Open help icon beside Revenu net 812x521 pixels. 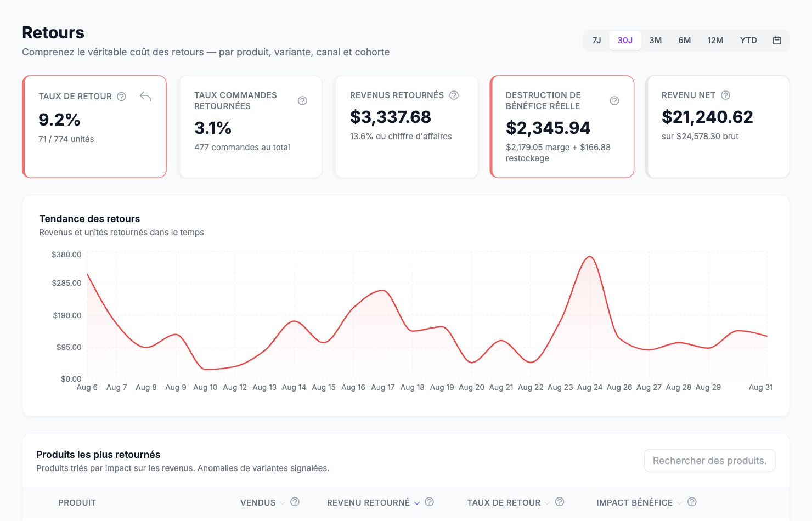point(725,95)
